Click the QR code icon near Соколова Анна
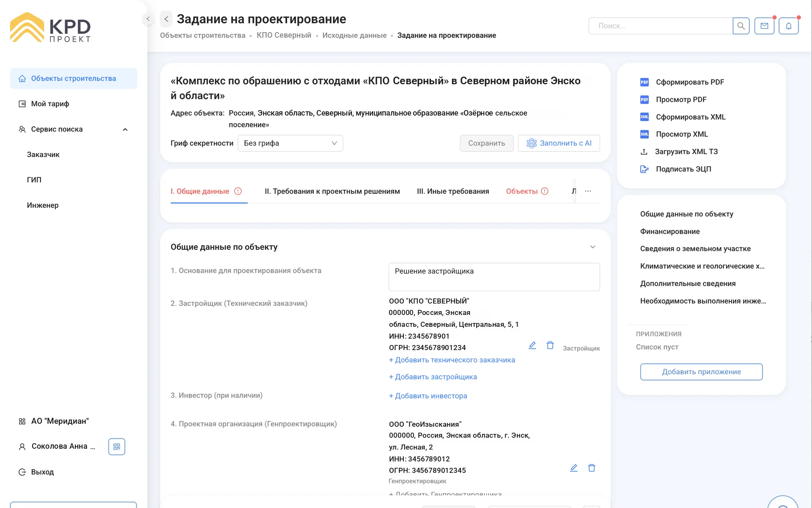812x508 pixels. 117,447
